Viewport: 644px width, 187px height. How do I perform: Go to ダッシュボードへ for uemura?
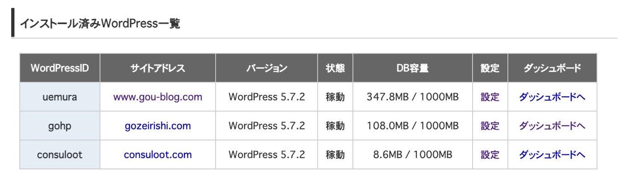pos(552,97)
